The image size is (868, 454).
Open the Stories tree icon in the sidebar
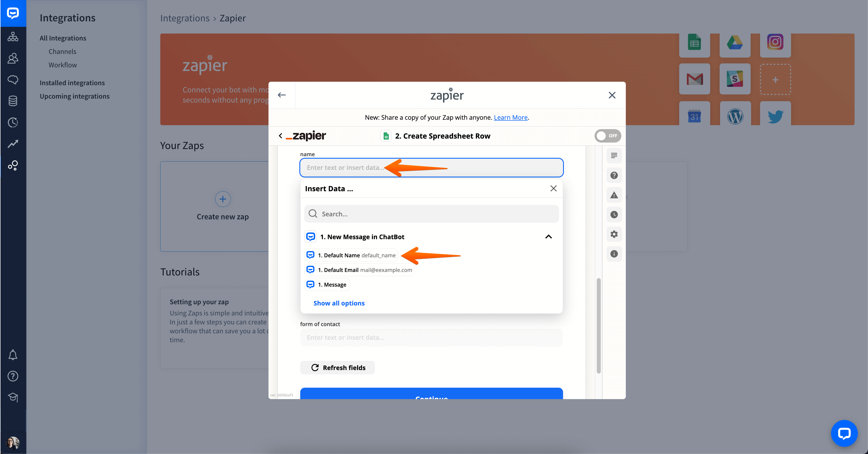(x=13, y=37)
